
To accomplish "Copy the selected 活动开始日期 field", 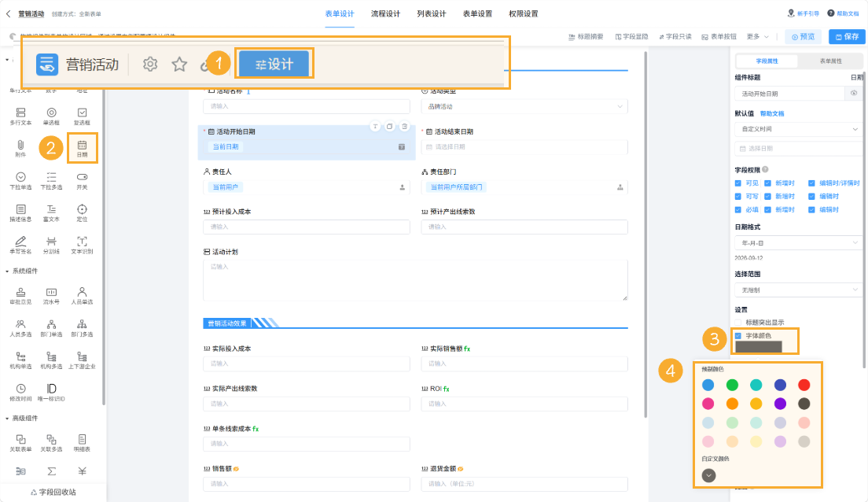I will tap(390, 127).
